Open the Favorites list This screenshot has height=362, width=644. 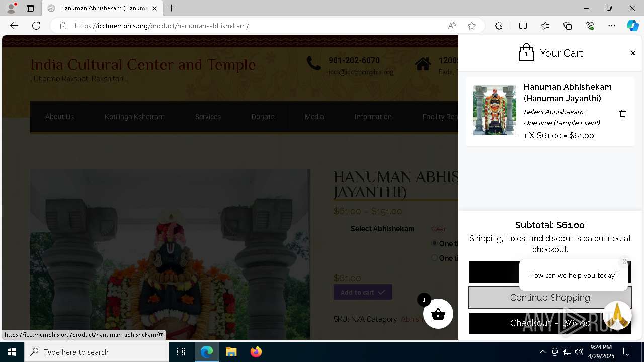(545, 26)
